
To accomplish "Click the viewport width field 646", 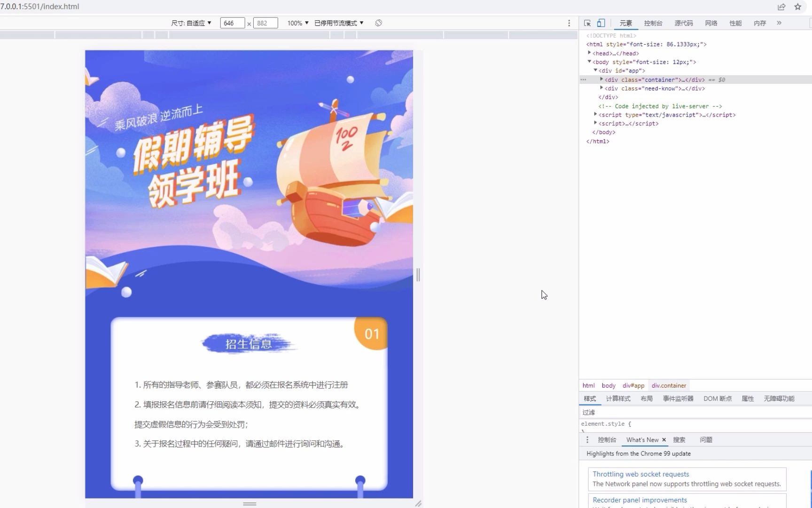I will point(232,23).
